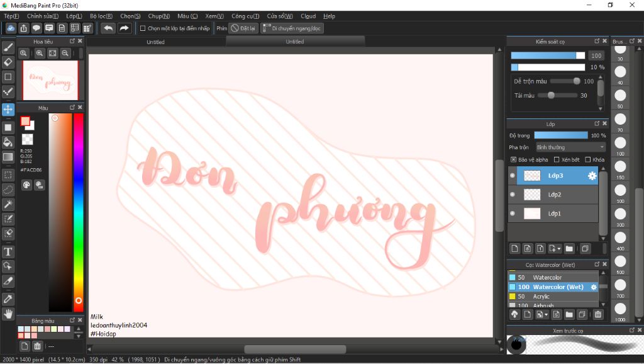The width and height of the screenshot is (644, 364).
Task: Select transparent color swatch
Action: [x=27, y=139]
